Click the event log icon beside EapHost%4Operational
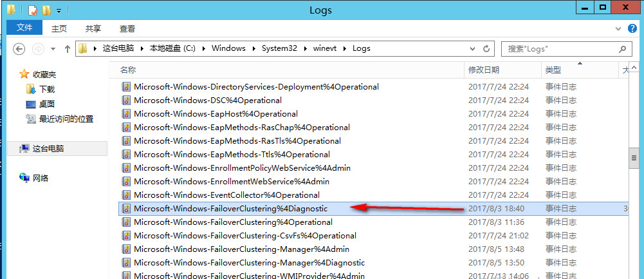The image size is (644, 279). click(x=126, y=113)
